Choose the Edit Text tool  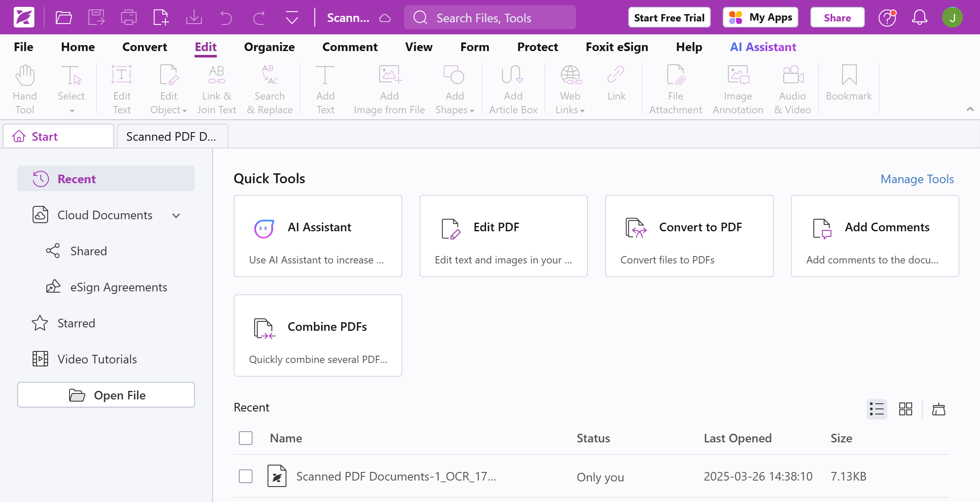pyautogui.click(x=122, y=90)
